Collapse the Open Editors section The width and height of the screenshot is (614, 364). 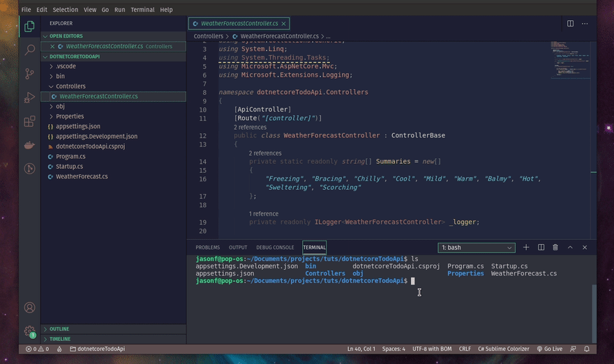(x=114, y=36)
